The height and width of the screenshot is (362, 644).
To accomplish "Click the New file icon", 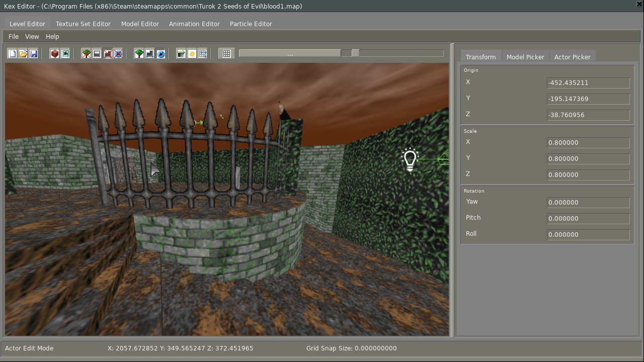I will (x=13, y=54).
